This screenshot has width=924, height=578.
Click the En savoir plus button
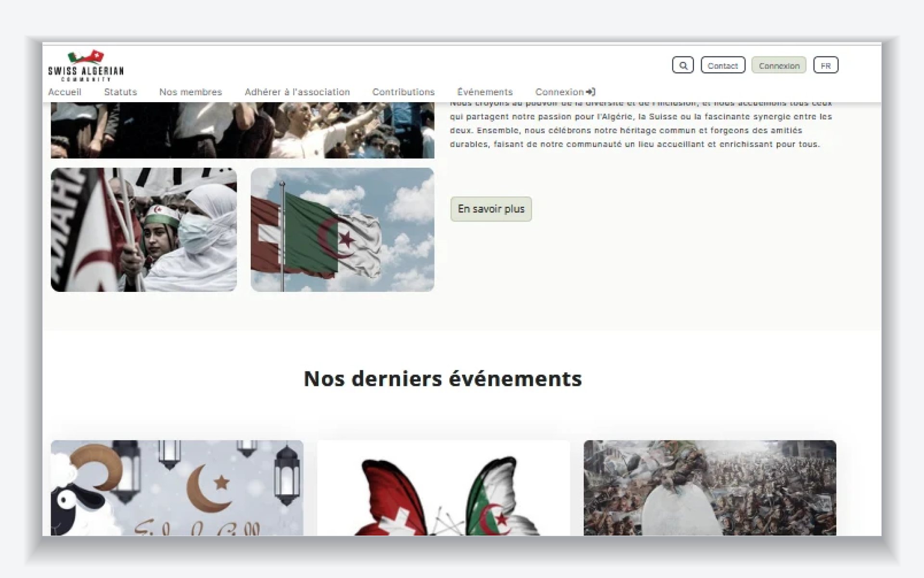(491, 209)
